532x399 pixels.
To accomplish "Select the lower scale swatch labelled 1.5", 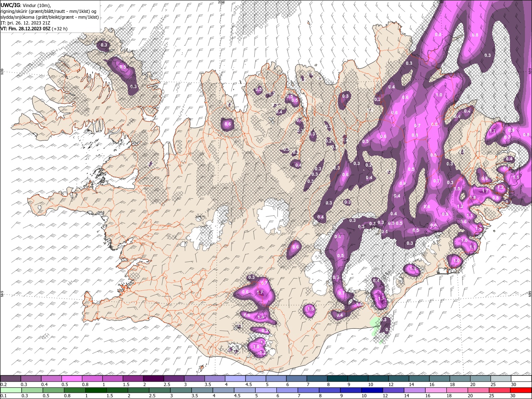I will 117,390.
